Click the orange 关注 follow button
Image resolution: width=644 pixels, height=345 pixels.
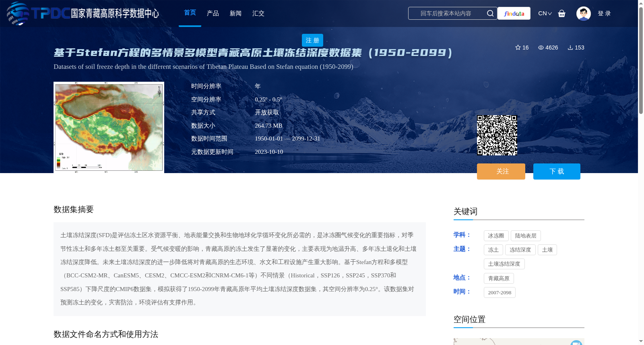pyautogui.click(x=501, y=171)
